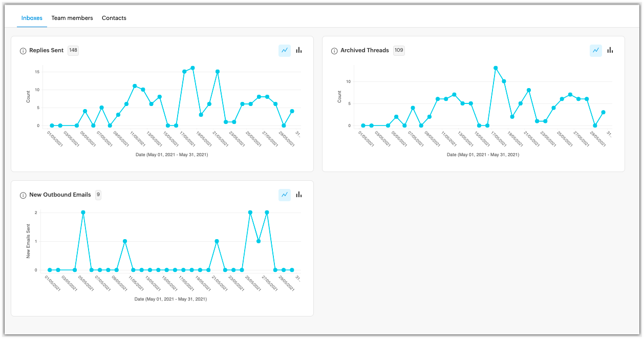The height and width of the screenshot is (339, 644).
Task: Toggle bar chart view for Archived Threads
Action: point(610,50)
